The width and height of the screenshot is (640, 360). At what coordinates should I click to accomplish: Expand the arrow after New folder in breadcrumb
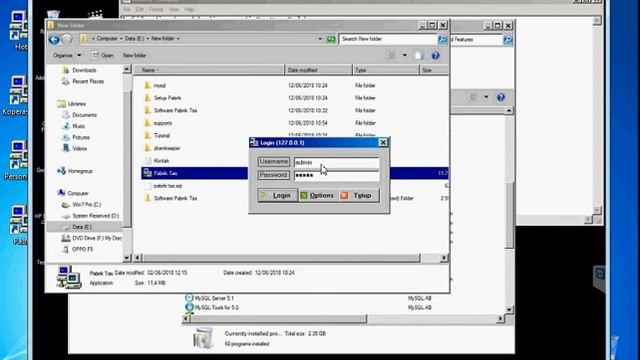pyautogui.click(x=178, y=38)
